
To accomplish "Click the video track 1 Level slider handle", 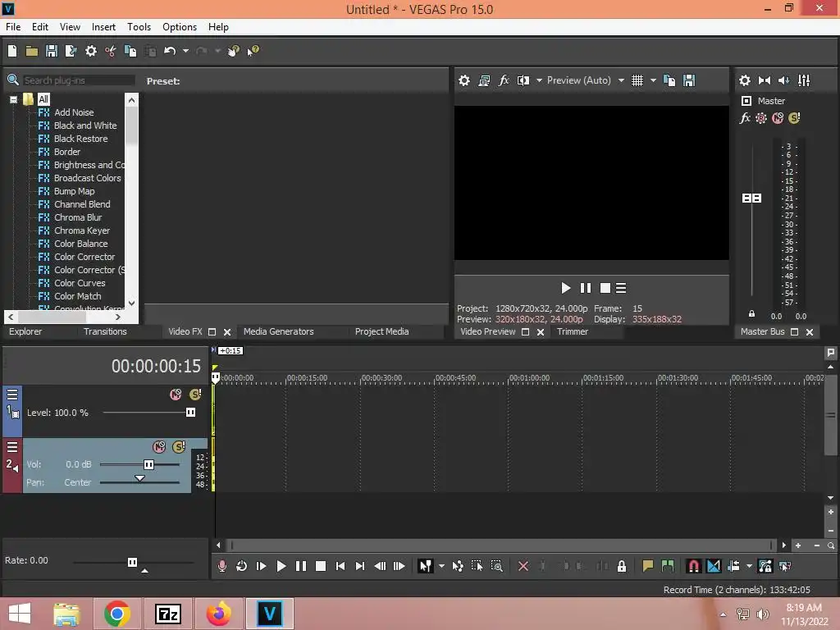I will click(190, 413).
